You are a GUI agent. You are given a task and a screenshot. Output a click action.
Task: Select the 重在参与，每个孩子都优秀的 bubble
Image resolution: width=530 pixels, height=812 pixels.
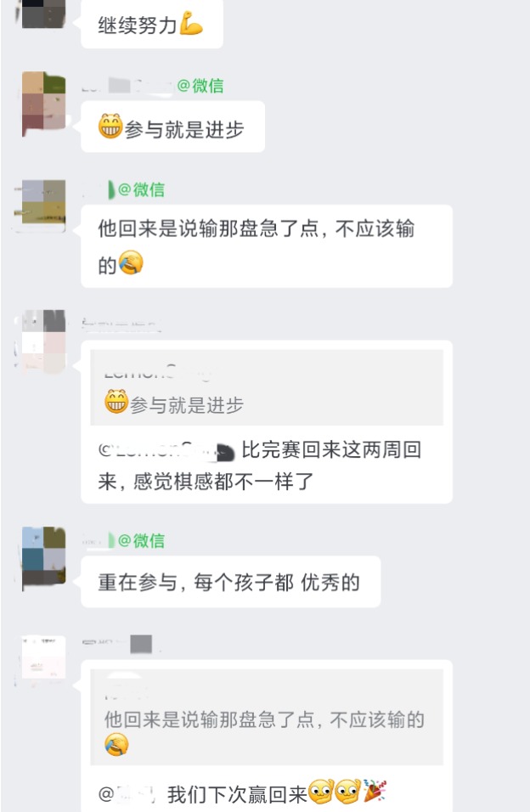click(x=230, y=582)
